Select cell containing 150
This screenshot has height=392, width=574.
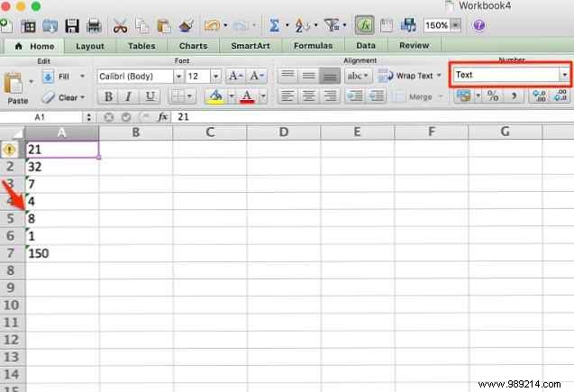click(62, 253)
